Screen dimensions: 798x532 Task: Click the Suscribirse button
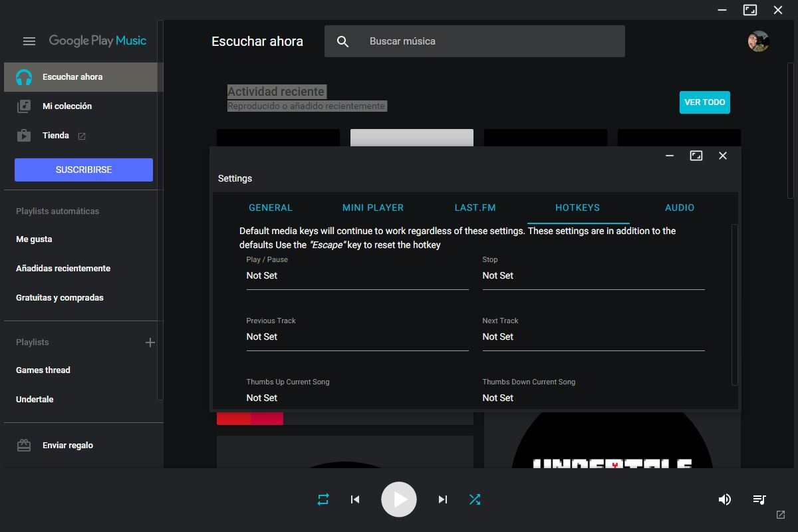click(84, 170)
